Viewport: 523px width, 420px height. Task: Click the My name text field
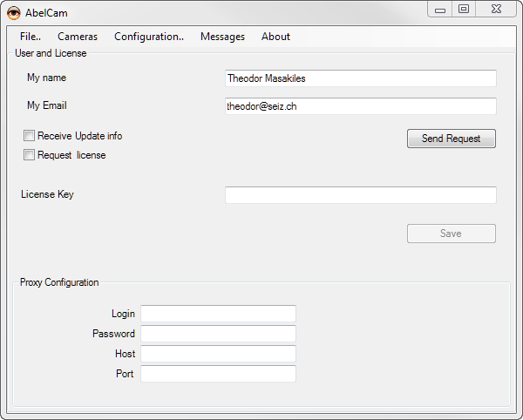pos(360,78)
